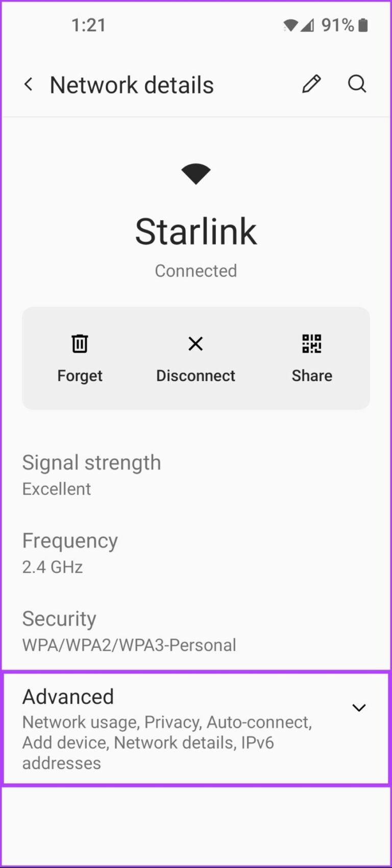The image size is (392, 868).
Task: Tap the 1:21 clock in status bar
Action: click(88, 25)
